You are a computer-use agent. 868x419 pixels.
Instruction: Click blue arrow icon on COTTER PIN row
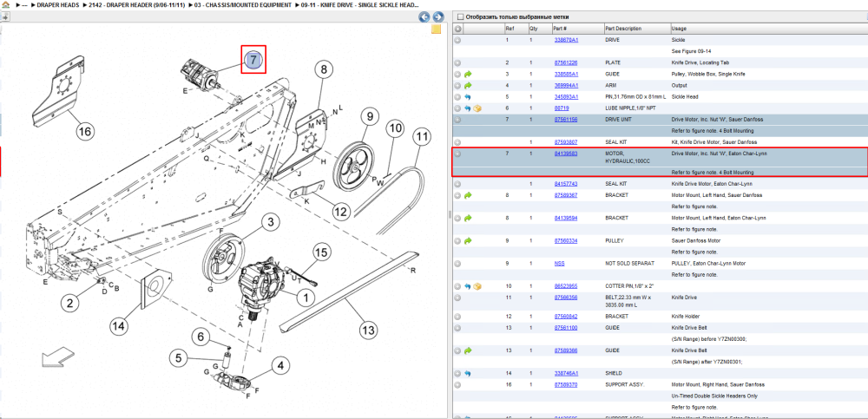coord(468,286)
